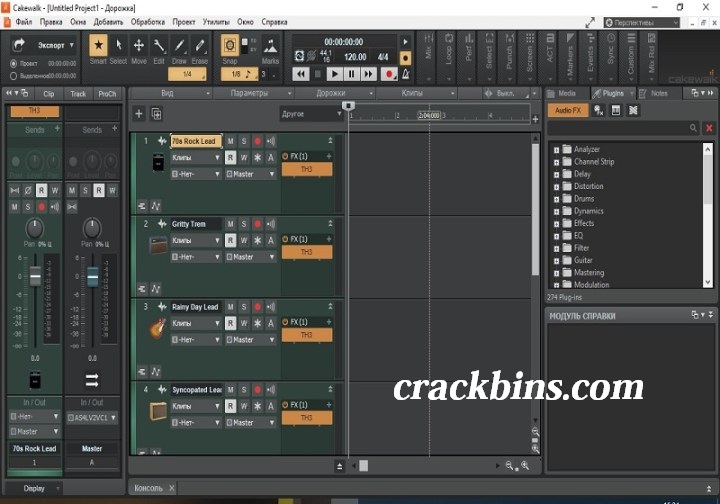Adjust the Master channel volume fader
Viewport: 720px width, 504px height.
[92, 277]
